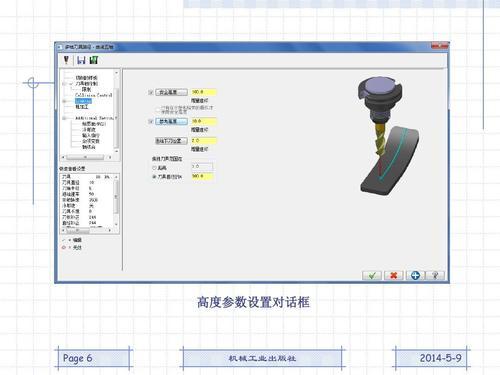This screenshot has height=375, width=500.
Task: Select the lower radio button with 380.0 value
Action: (x=154, y=176)
